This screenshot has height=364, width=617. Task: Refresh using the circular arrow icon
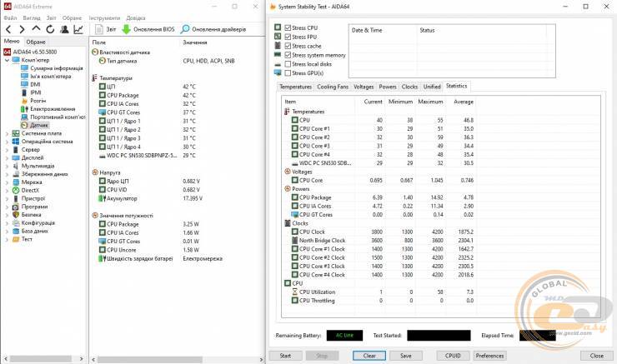50,29
